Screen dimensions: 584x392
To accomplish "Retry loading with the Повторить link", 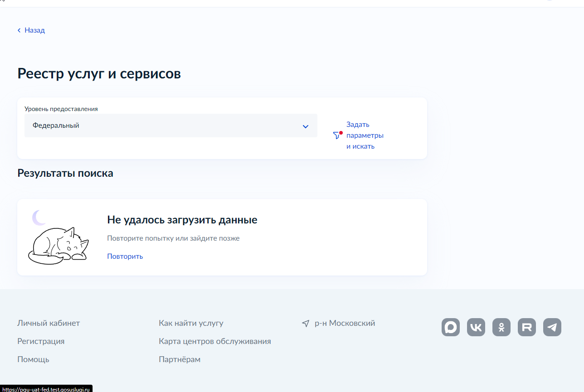I will point(125,256).
